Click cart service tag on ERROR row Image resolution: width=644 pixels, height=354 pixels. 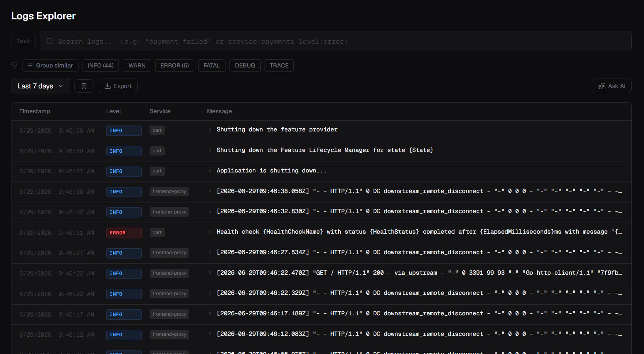click(x=157, y=232)
